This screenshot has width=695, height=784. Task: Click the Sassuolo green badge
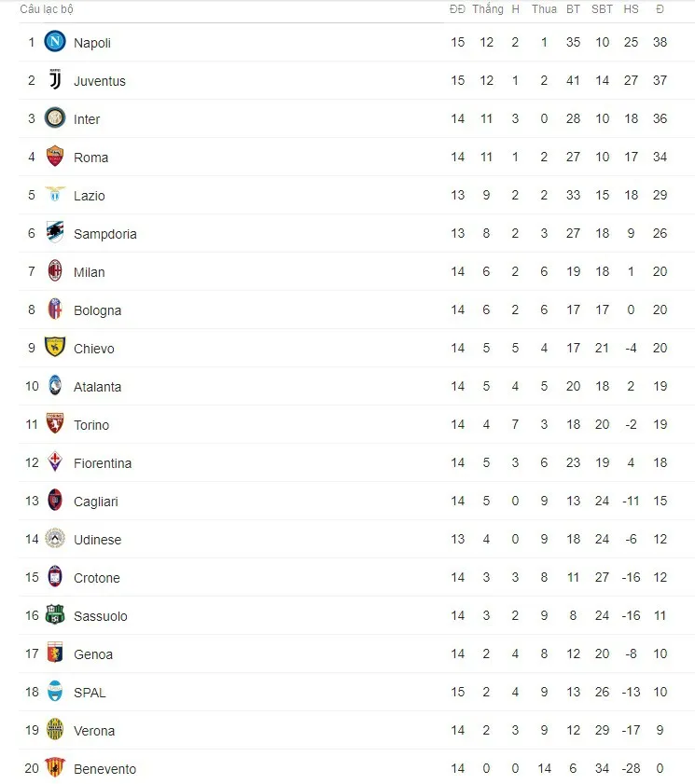pyautogui.click(x=55, y=614)
